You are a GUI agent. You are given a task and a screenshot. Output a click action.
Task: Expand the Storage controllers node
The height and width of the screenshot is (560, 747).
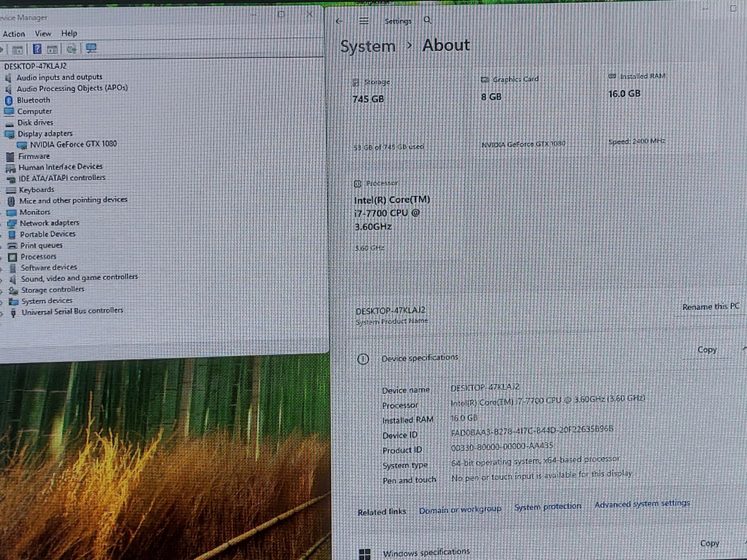(2, 291)
